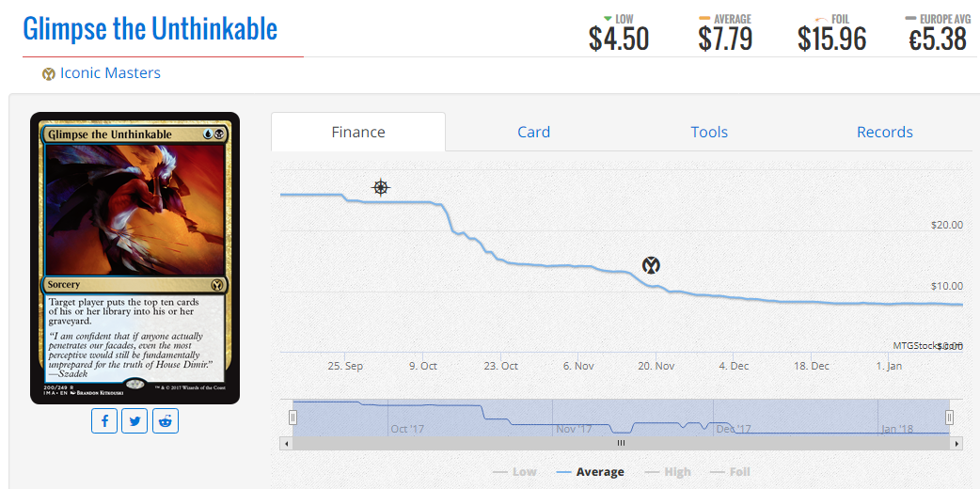This screenshot has width=980, height=489.
Task: Select the compass-shaped set marker on chart
Action: pos(381,187)
